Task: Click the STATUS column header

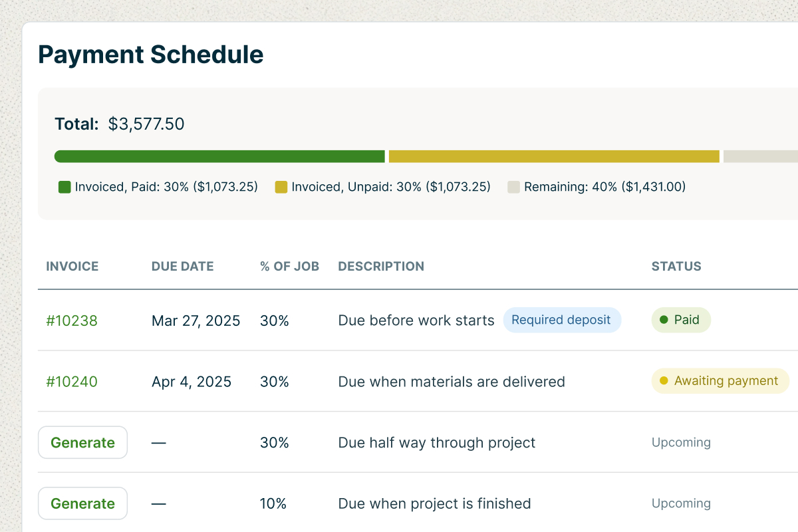Action: click(676, 267)
